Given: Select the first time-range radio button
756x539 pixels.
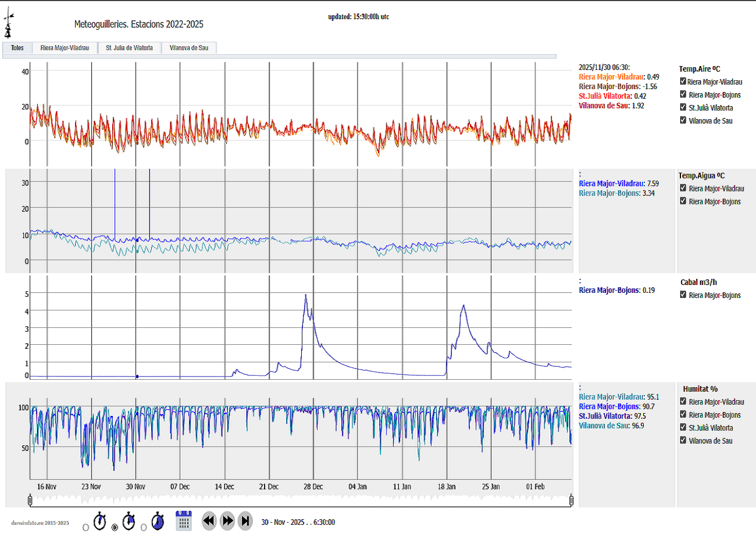Looking at the screenshot, I should (x=86, y=528).
